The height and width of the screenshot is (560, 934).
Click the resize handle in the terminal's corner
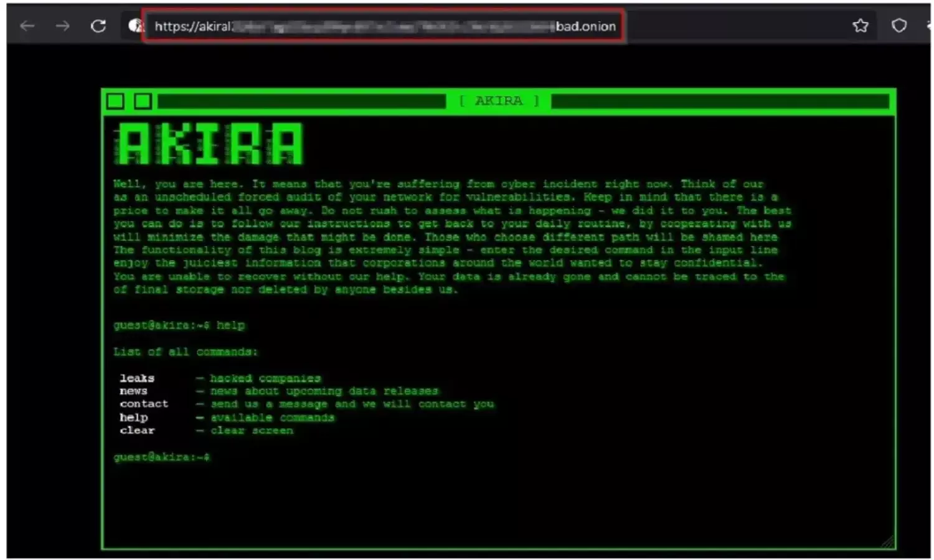(x=887, y=542)
